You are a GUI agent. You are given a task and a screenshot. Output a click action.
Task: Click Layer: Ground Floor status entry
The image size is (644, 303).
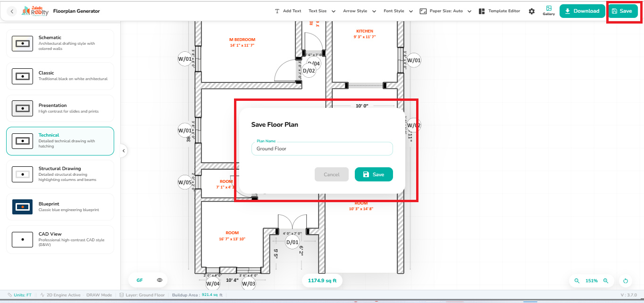pyautogui.click(x=142, y=295)
